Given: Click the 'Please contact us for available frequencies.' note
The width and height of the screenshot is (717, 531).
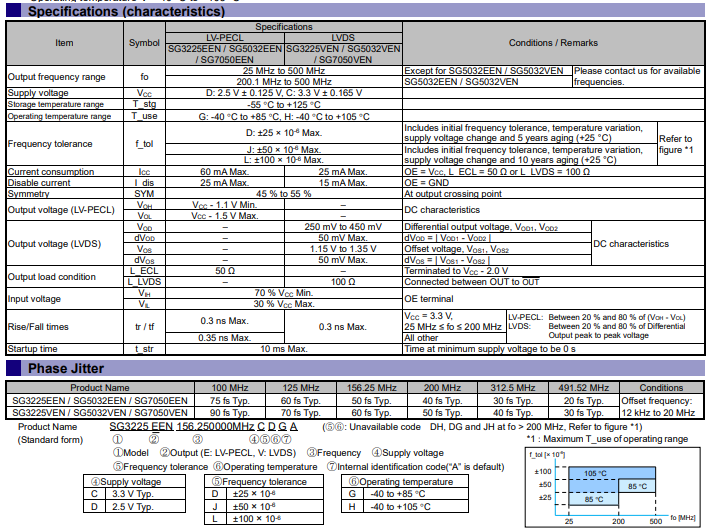Looking at the screenshot, I should pyautogui.click(x=637, y=76).
